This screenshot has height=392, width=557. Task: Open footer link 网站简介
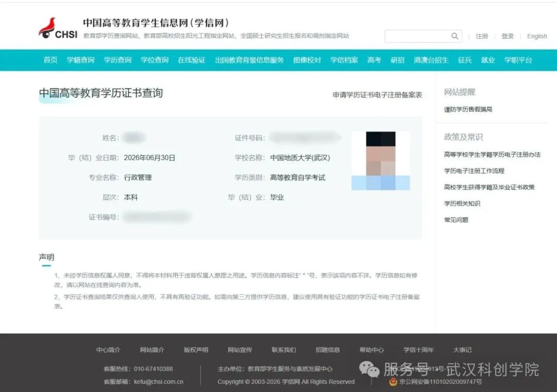[152, 350]
